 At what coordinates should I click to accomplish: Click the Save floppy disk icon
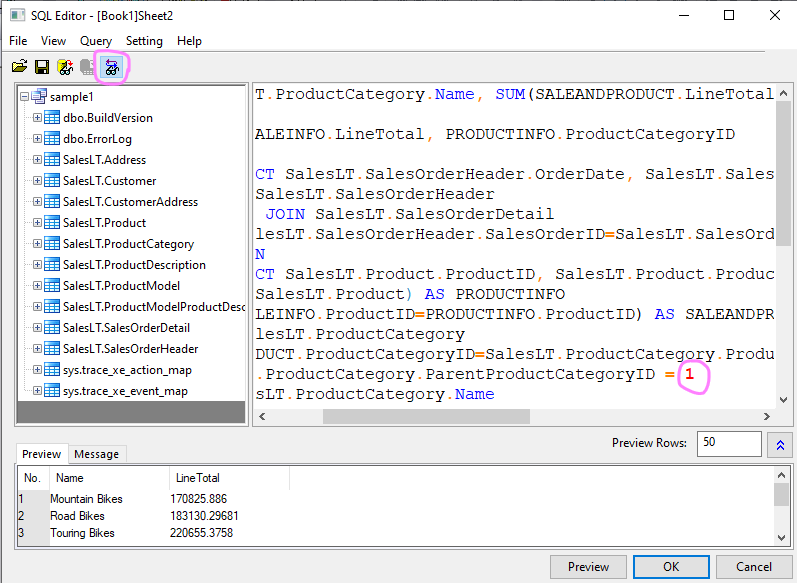[x=42, y=67]
